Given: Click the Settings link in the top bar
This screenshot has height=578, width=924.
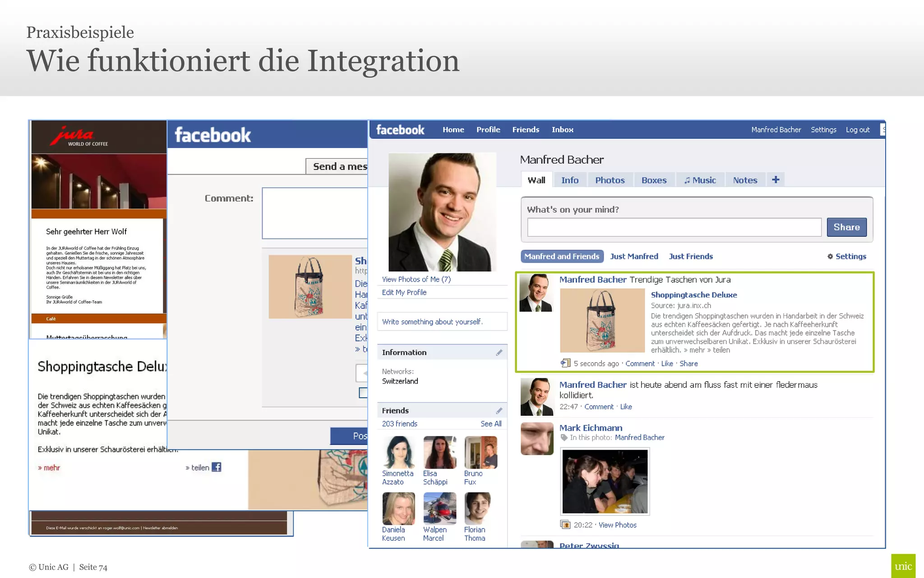Looking at the screenshot, I should click(823, 130).
